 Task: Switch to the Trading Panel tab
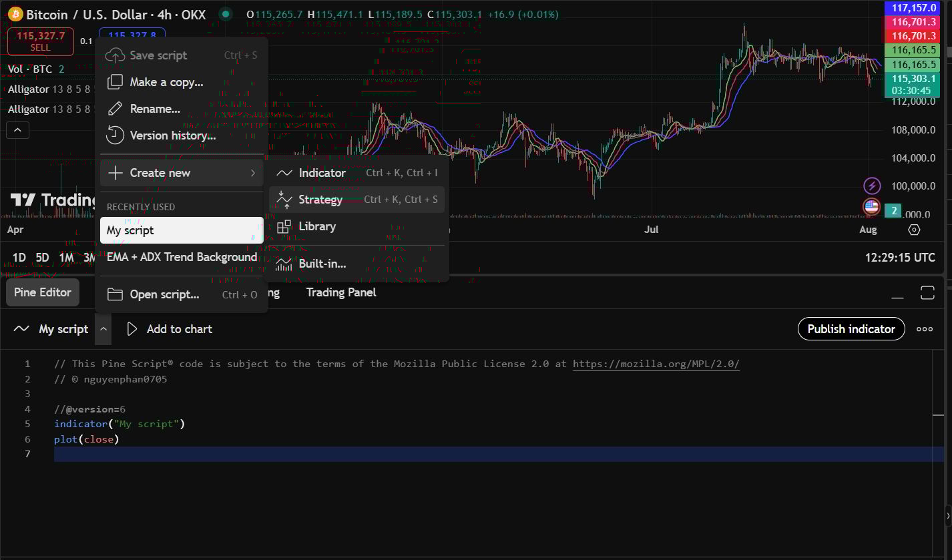pyautogui.click(x=341, y=292)
